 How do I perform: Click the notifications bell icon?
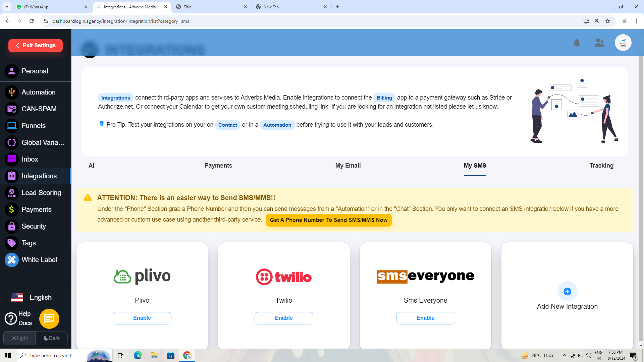pos(577,43)
